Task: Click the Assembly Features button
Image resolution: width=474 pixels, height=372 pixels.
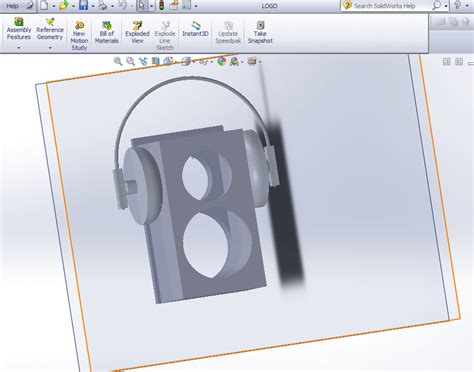Action: coord(19,29)
